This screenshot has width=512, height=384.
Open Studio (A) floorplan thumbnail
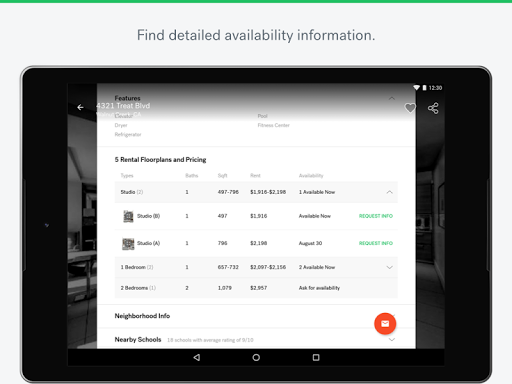[128, 244]
